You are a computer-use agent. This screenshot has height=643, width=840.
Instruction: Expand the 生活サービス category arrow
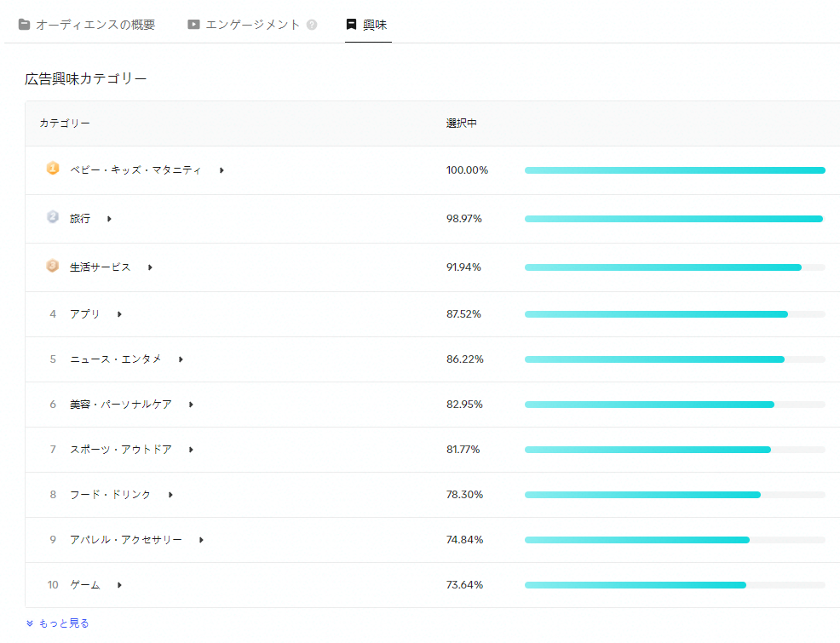tap(150, 267)
